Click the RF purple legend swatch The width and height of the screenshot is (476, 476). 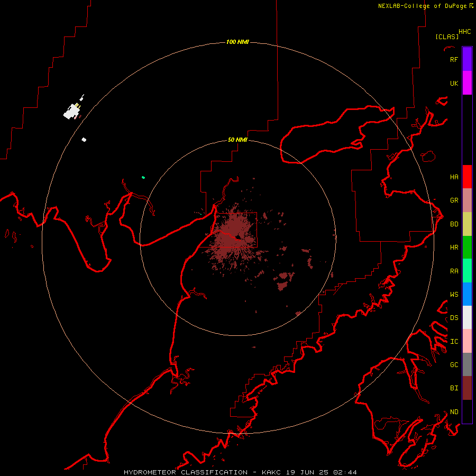pos(467,59)
